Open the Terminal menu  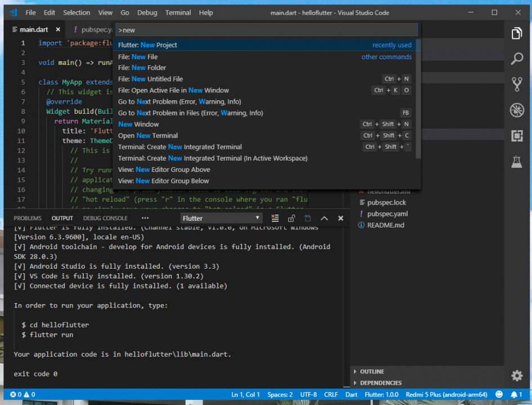pos(178,12)
